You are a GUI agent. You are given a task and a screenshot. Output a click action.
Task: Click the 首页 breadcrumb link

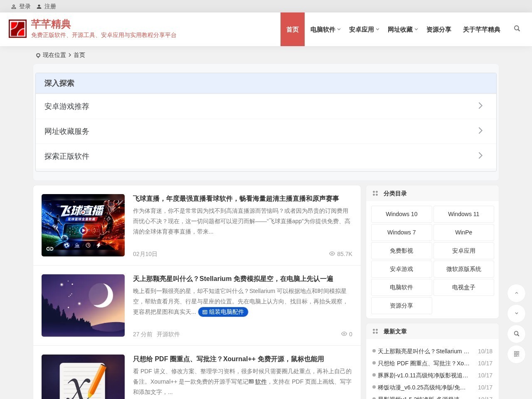pyautogui.click(x=79, y=55)
